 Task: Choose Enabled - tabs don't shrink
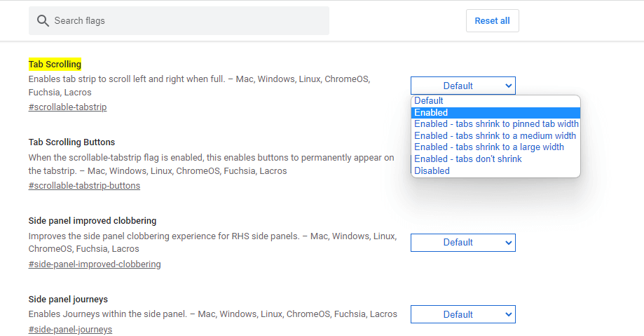pyautogui.click(x=468, y=159)
